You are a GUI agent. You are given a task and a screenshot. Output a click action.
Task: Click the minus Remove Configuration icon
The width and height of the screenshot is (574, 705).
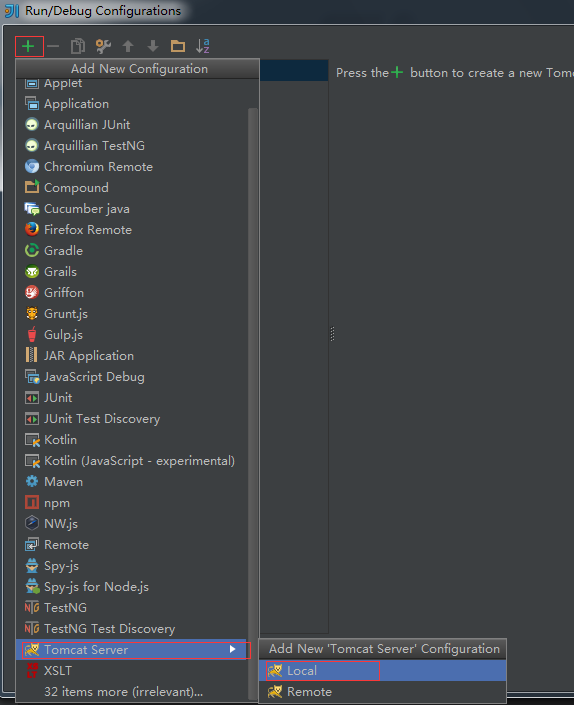[x=53, y=46]
